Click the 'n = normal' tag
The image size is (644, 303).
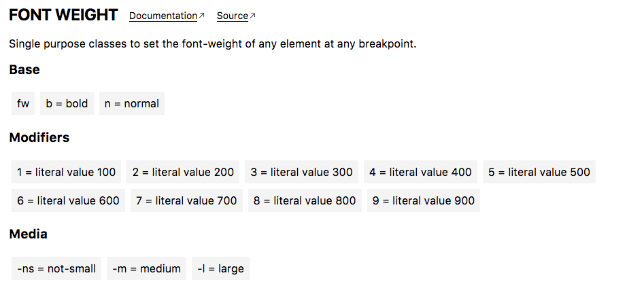coord(132,103)
